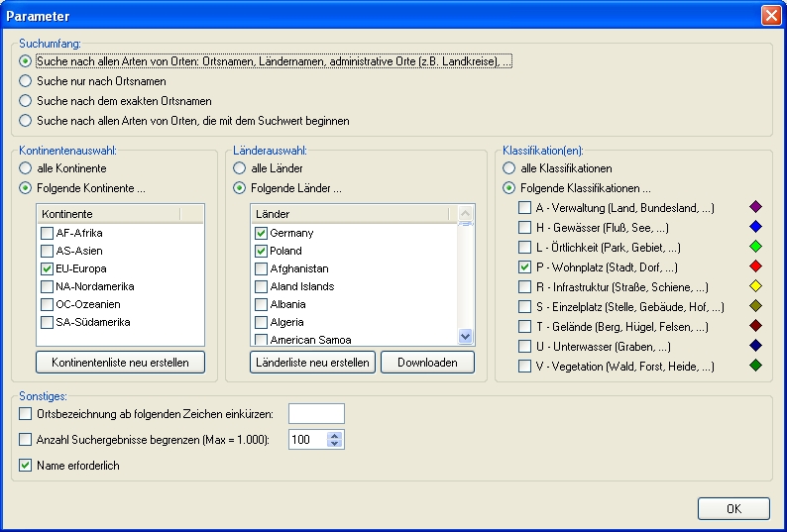Choose 'Folgende Länder ...' option
Screen dimensions: 787x532
tap(240, 188)
